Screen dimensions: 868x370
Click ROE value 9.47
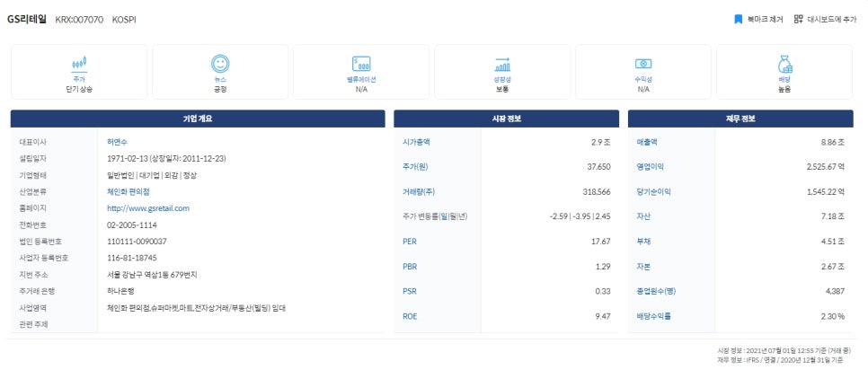[603, 317]
